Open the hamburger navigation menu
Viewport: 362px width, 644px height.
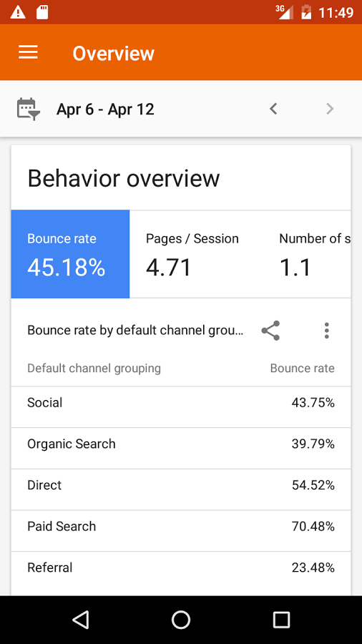[x=28, y=52]
